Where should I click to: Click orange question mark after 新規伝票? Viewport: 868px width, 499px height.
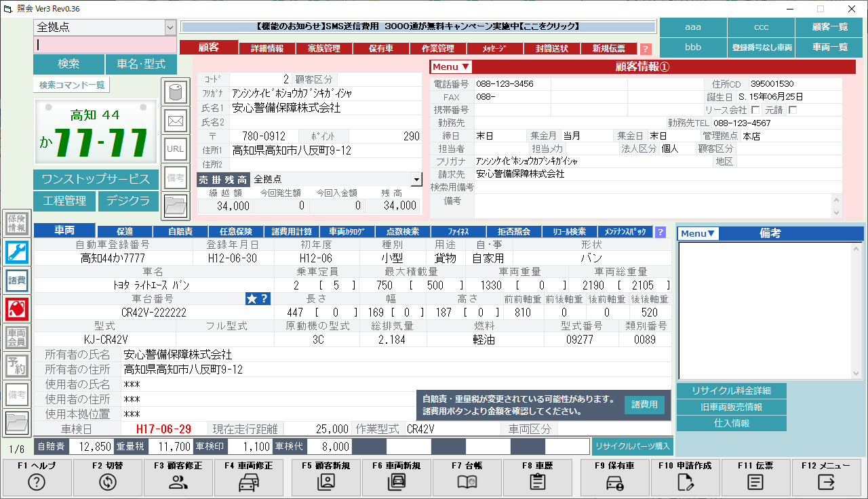(646, 49)
